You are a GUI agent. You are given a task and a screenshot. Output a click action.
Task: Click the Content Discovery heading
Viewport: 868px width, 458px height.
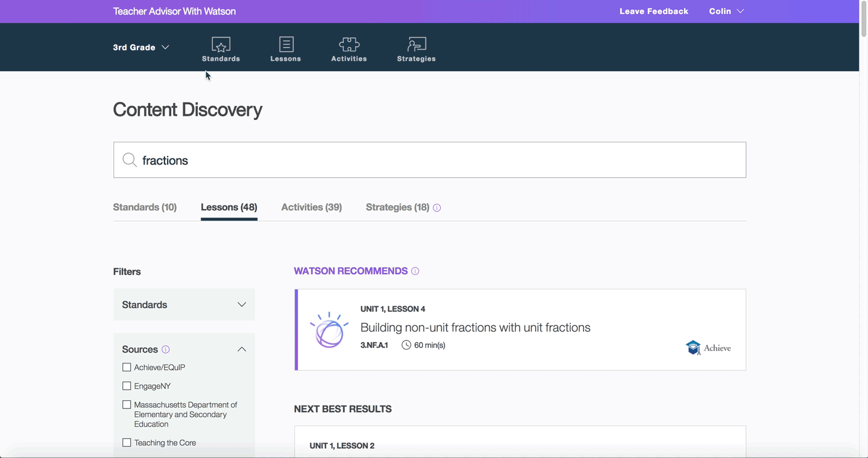pyautogui.click(x=187, y=110)
